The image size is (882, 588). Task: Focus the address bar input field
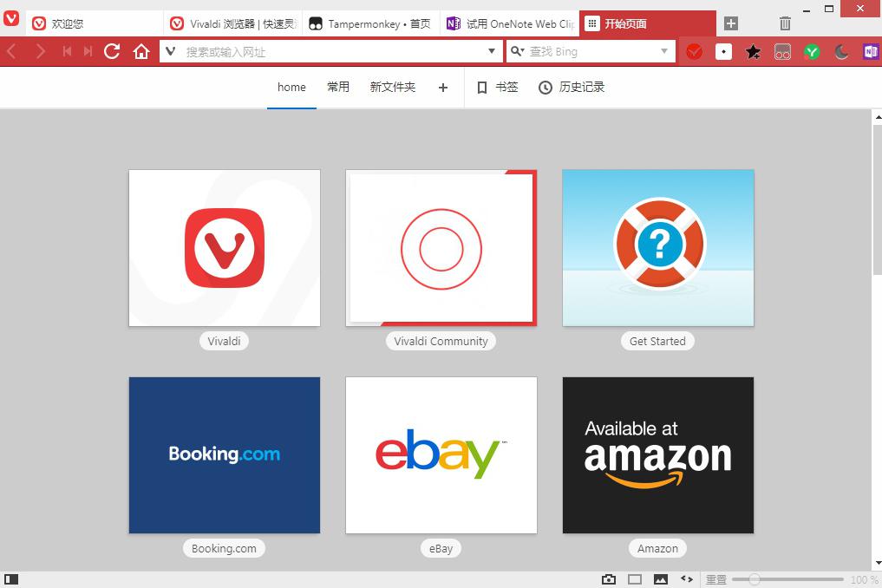click(x=333, y=52)
